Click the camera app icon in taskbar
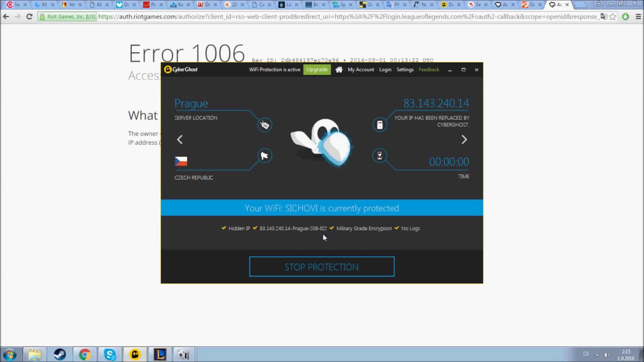Viewport: 644px width, 362px height. coord(183,354)
